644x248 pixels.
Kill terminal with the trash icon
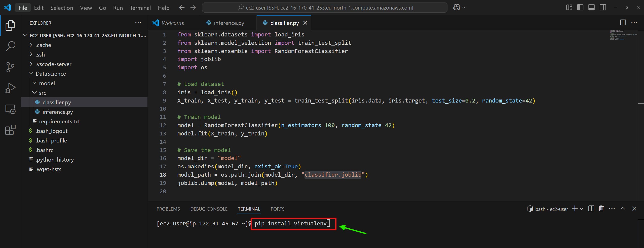pos(601,209)
